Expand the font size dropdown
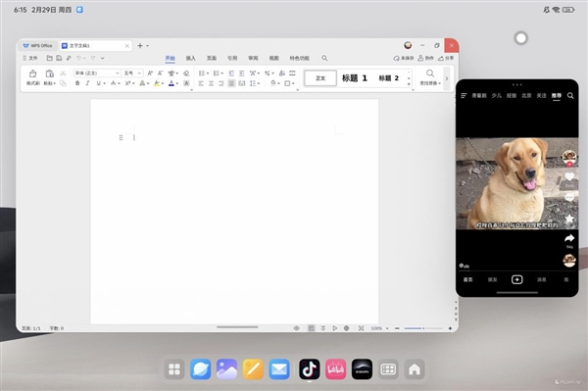 pyautogui.click(x=132, y=73)
